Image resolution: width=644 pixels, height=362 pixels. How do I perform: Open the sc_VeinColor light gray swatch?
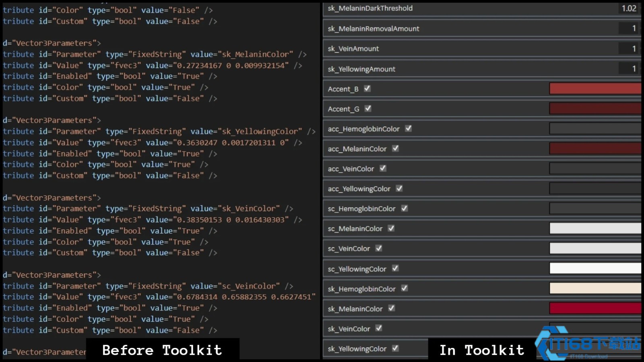click(x=595, y=249)
